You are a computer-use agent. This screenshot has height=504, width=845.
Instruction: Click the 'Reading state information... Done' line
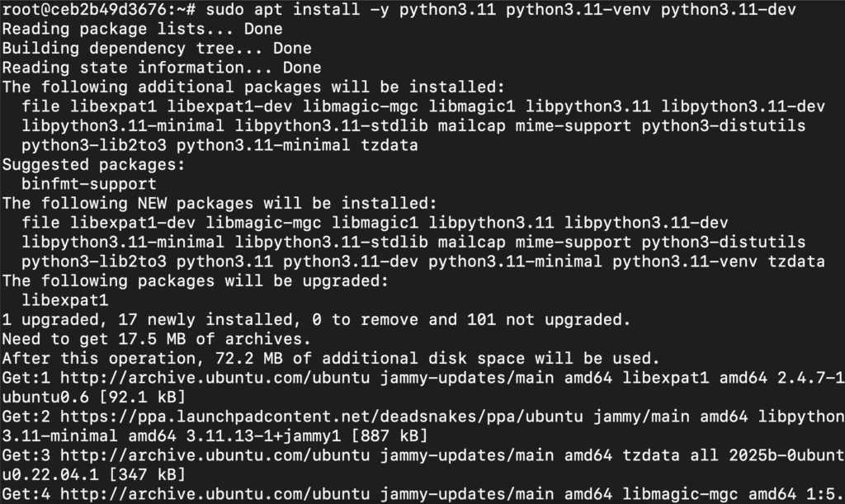[162, 68]
